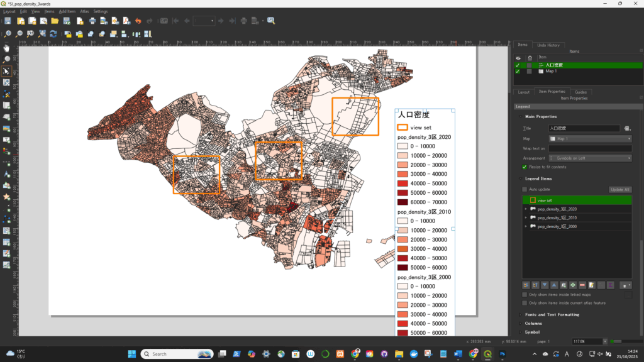Open the Arrangement dropdown
This screenshot has height=362, width=644.
590,158
